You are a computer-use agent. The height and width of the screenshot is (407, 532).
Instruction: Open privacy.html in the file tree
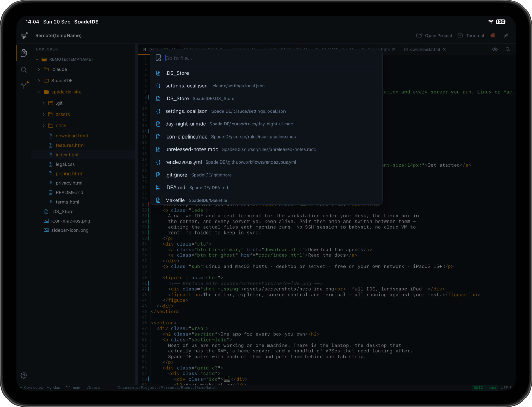click(x=83, y=183)
